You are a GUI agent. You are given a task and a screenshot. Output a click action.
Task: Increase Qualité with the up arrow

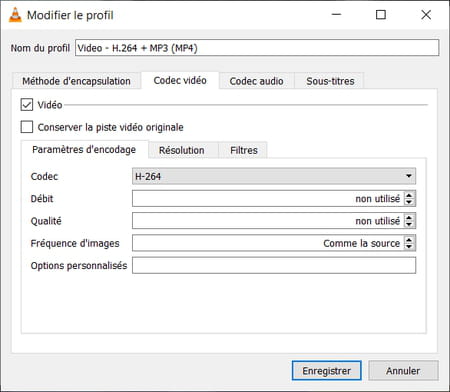point(409,217)
